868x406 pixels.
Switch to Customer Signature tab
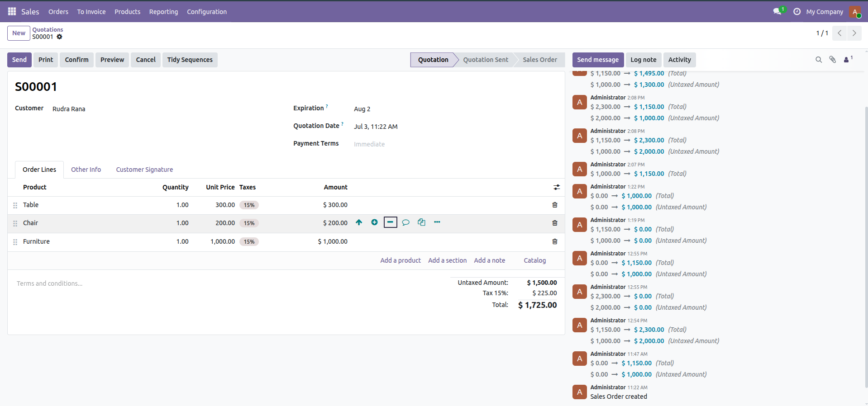144,170
